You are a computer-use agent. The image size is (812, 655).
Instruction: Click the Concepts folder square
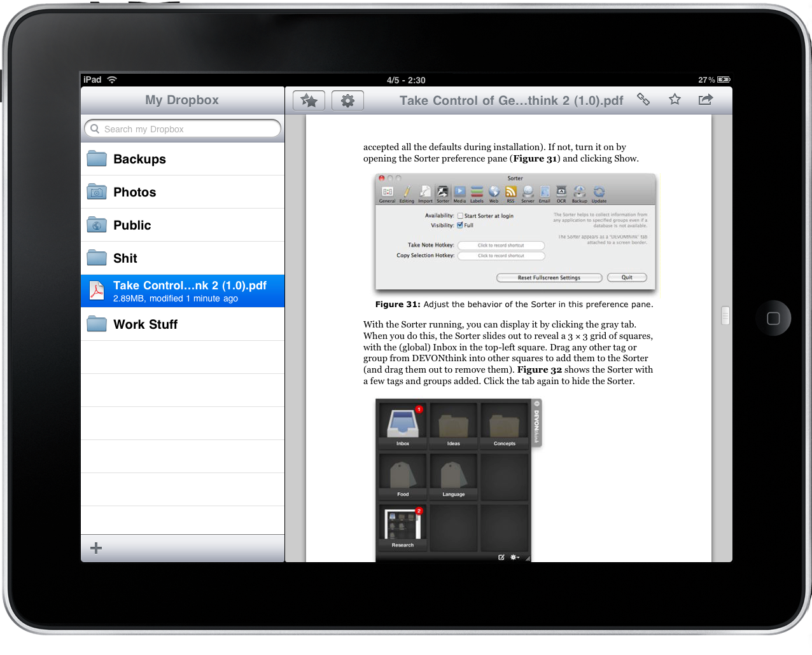coord(505,425)
